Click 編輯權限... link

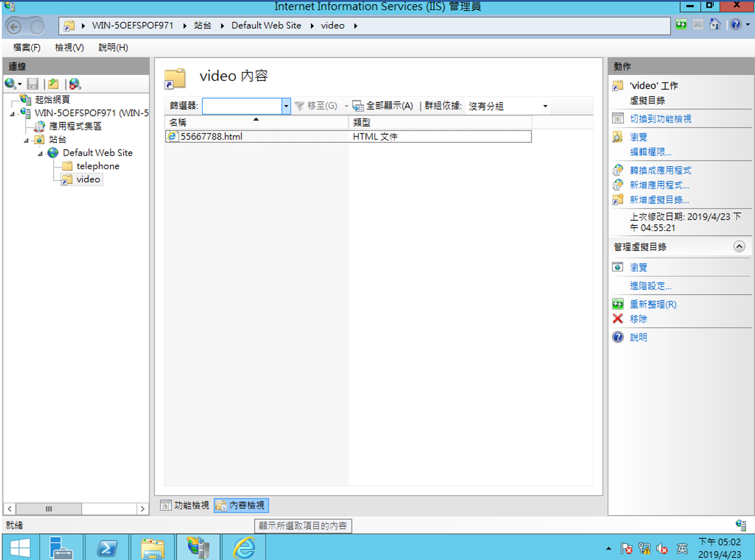pyautogui.click(x=650, y=152)
